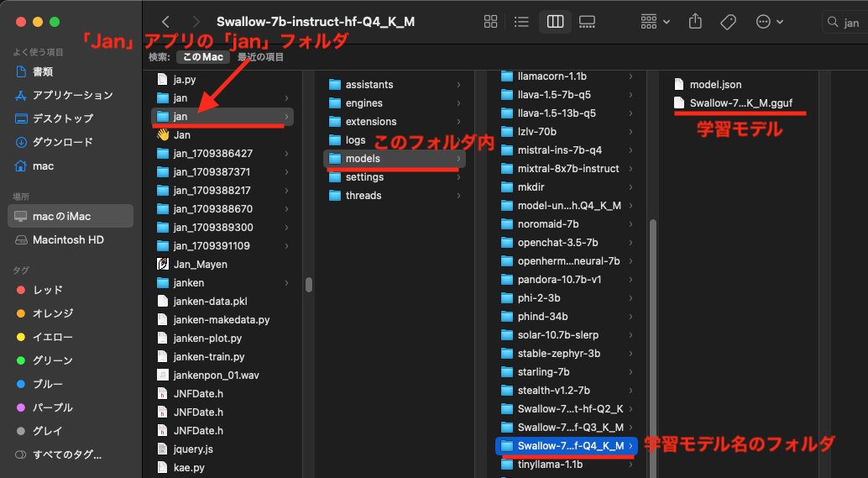This screenshot has width=868, height=478.
Task: Click the search field containing jan
Action: [x=844, y=22]
